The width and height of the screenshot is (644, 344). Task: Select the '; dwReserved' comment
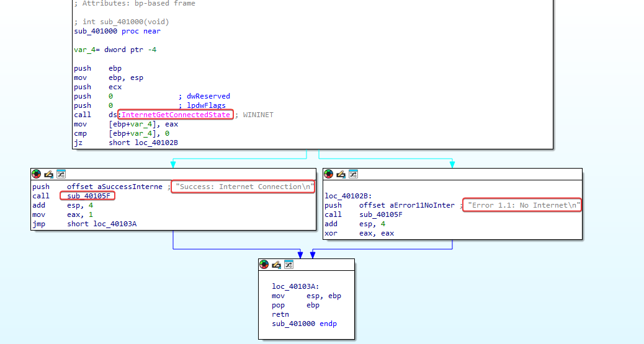[204, 96]
